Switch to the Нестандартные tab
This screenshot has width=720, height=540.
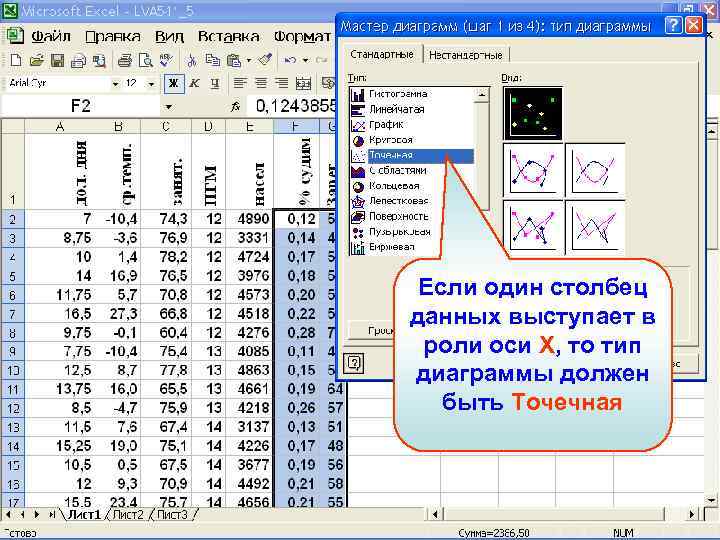point(466,55)
